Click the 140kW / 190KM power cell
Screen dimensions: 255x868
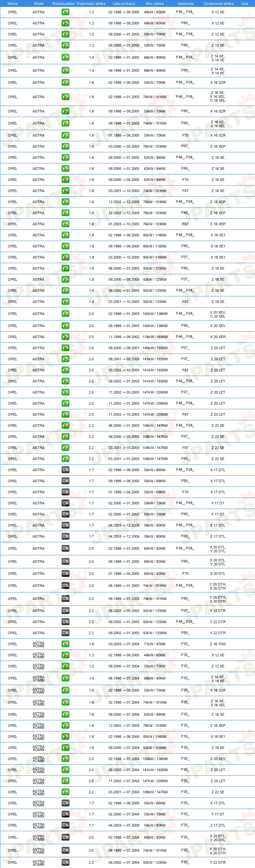coord(155,348)
